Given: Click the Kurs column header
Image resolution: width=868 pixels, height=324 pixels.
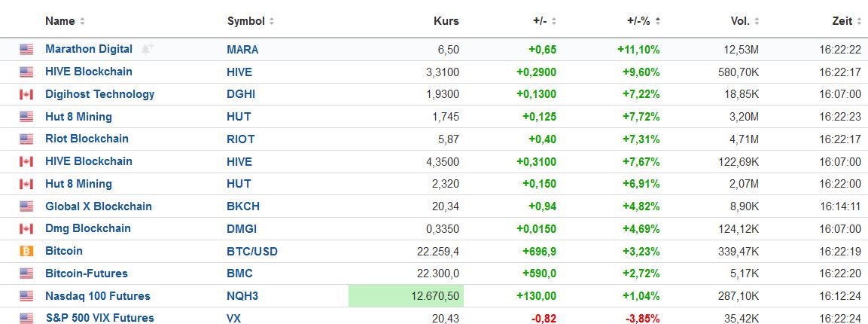Looking at the screenshot, I should tap(446, 21).
